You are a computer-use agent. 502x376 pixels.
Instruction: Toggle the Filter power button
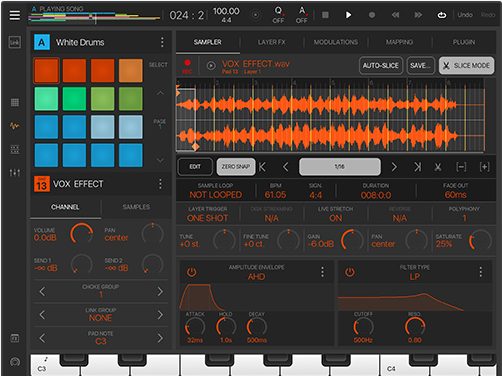(350, 272)
